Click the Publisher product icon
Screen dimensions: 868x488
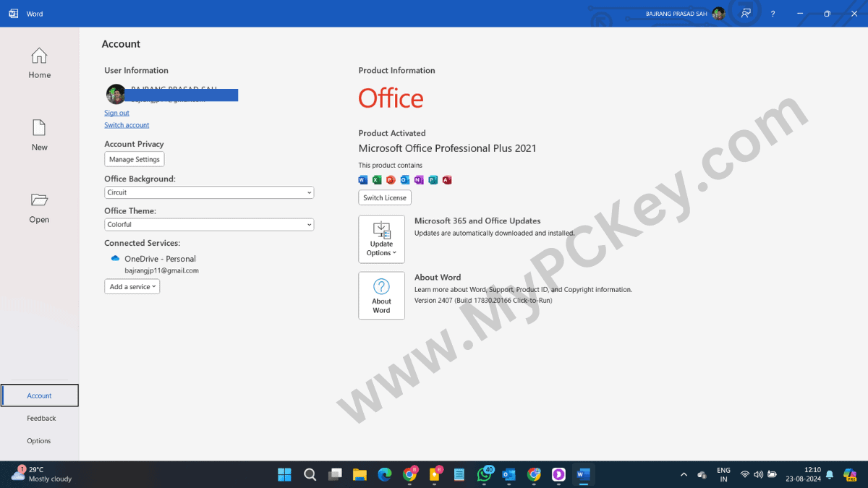coord(433,179)
